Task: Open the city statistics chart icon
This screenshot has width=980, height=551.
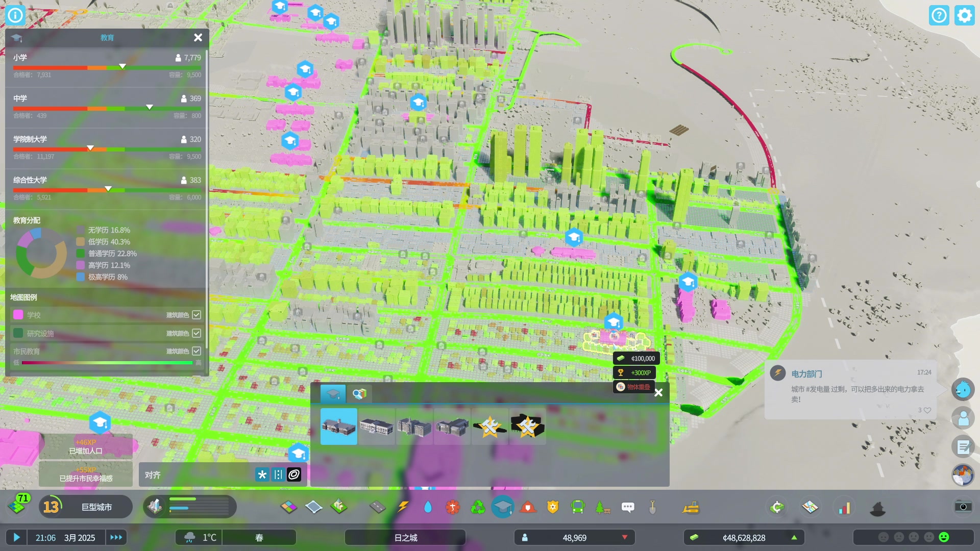Action: click(x=845, y=507)
